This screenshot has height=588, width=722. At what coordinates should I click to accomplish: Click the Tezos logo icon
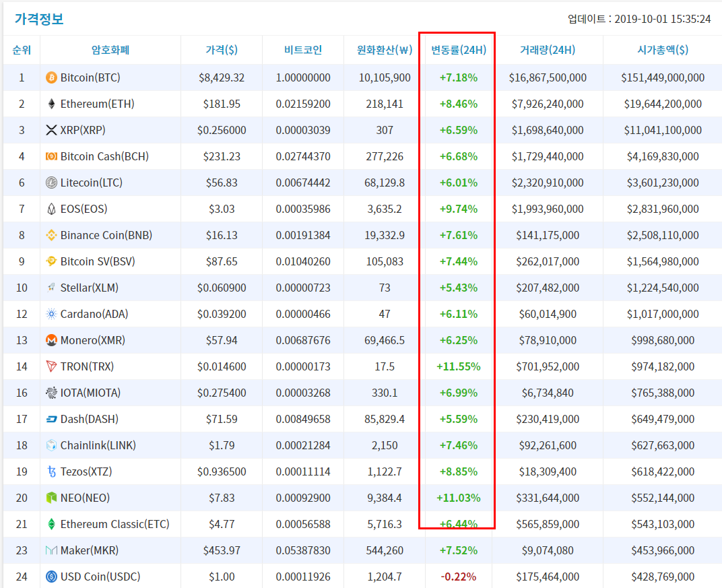tap(51, 471)
